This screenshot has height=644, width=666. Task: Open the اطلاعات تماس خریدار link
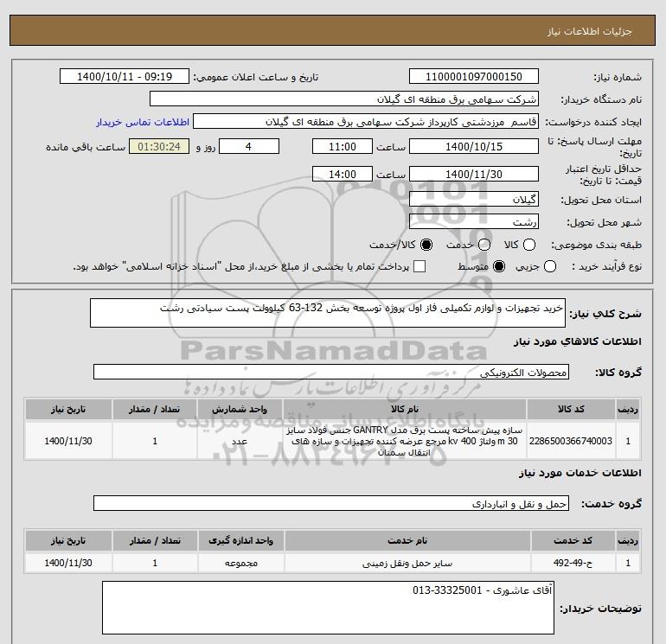[143, 122]
